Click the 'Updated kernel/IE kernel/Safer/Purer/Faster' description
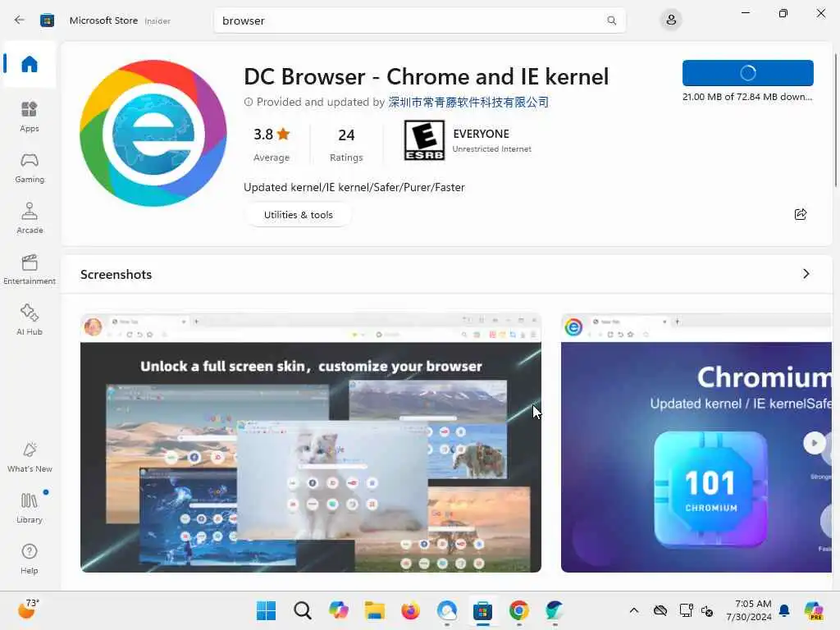 click(x=354, y=188)
